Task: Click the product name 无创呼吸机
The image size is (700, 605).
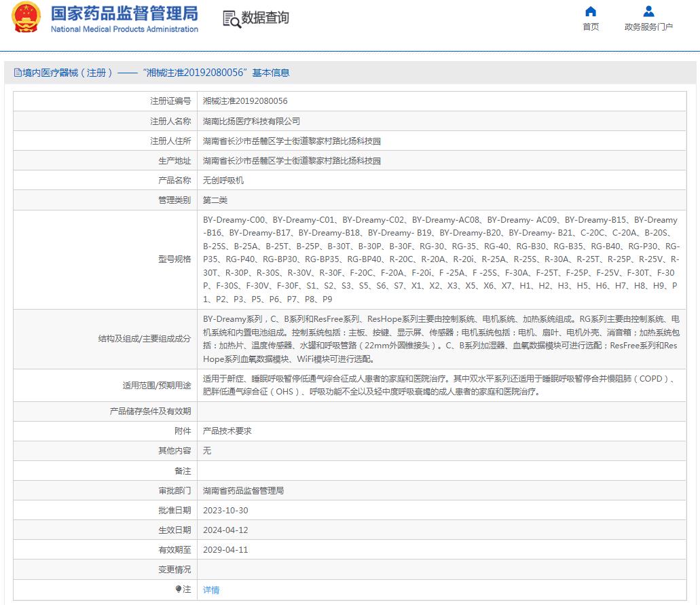Action: click(x=223, y=181)
